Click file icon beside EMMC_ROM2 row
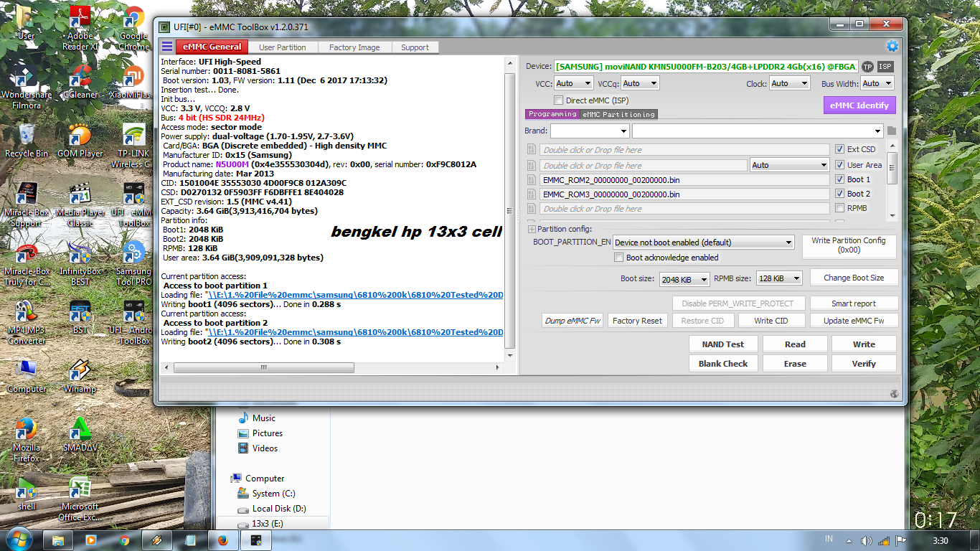 point(532,179)
